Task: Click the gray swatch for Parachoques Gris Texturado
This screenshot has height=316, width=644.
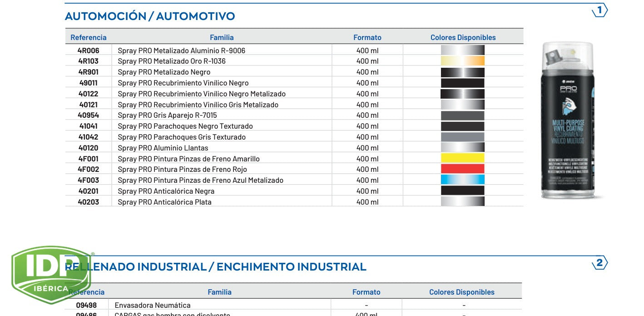Action: [463, 137]
